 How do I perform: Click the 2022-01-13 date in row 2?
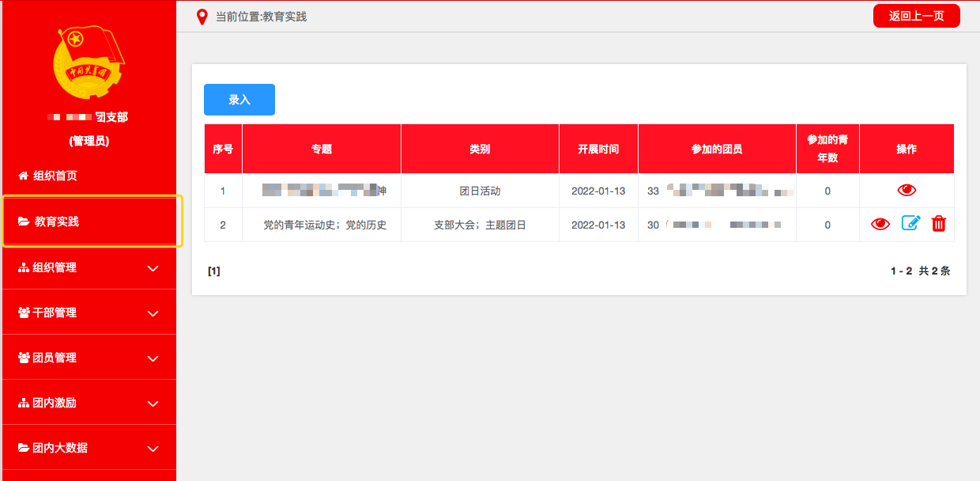(x=598, y=225)
